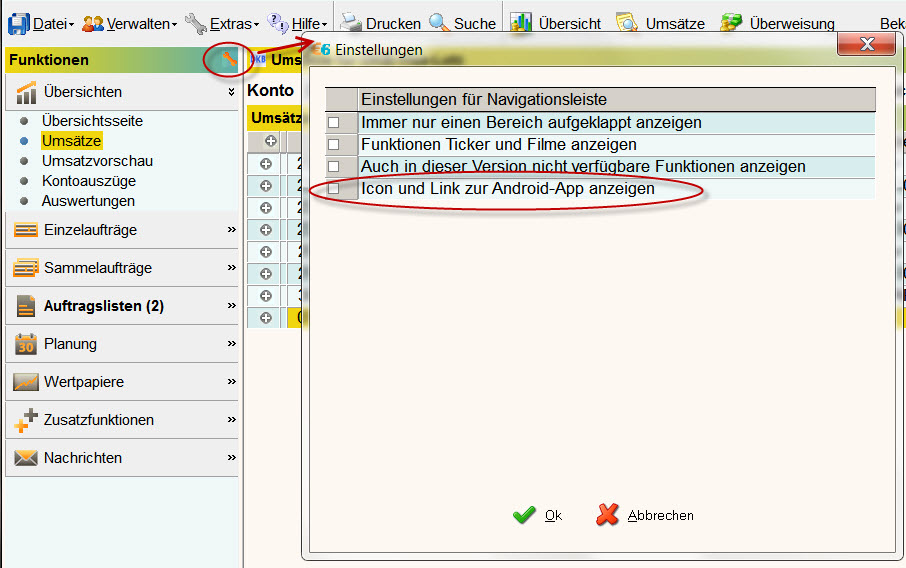Open the Hilfe menu

pos(309,24)
